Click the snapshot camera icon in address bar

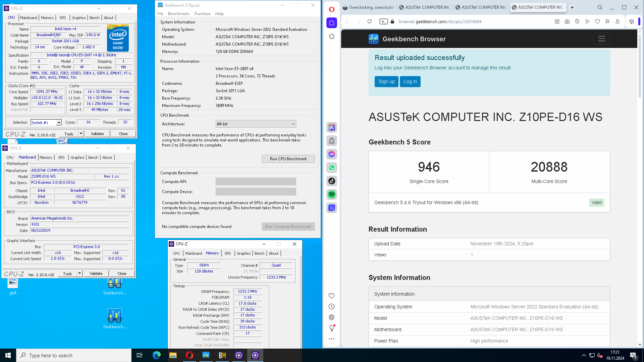pyautogui.click(x=567, y=21)
